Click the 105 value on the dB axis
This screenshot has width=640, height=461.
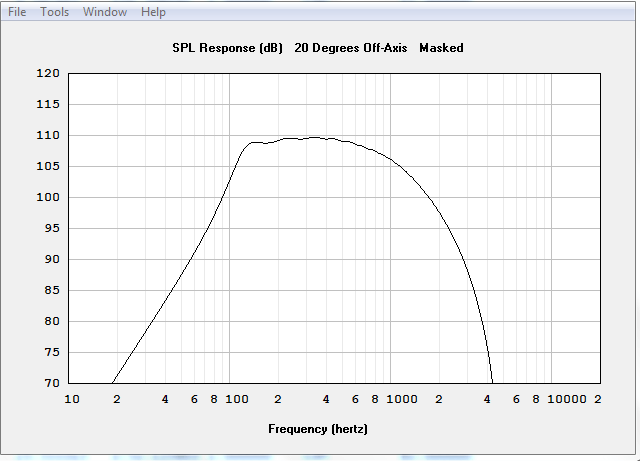tap(48, 166)
